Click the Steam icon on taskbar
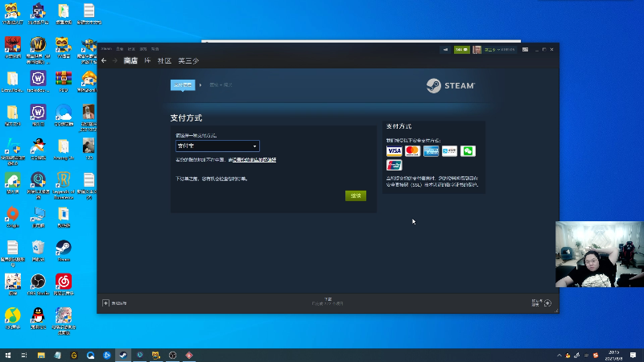The image size is (644, 362). coord(123,355)
